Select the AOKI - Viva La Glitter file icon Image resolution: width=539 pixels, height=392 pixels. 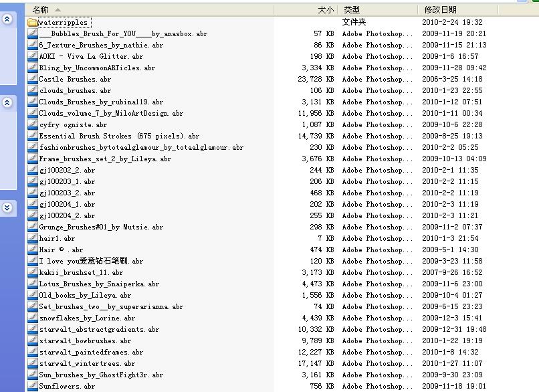33,56
